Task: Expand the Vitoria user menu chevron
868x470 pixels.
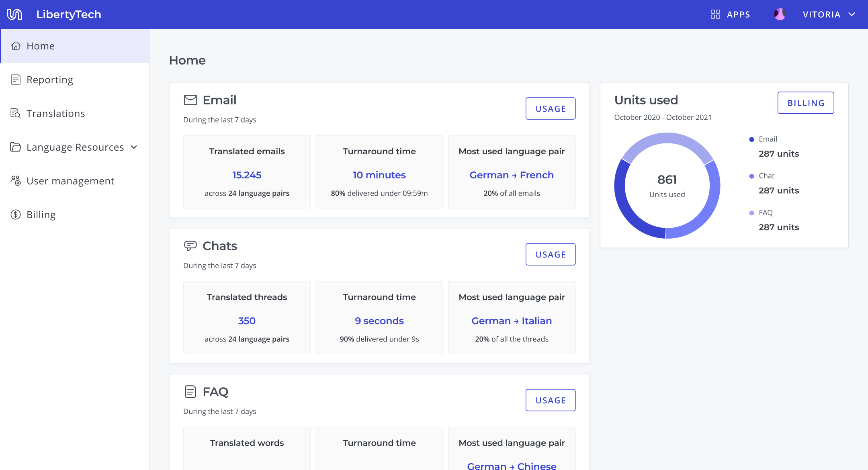Action: click(852, 14)
